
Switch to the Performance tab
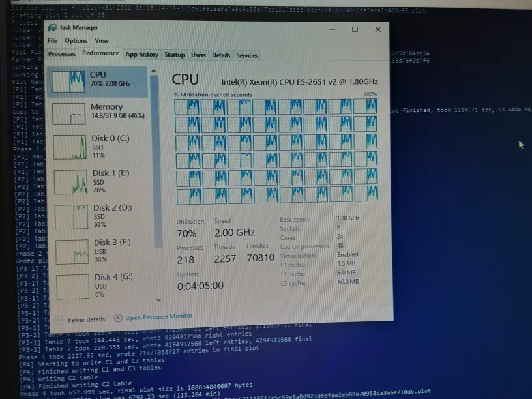[100, 53]
